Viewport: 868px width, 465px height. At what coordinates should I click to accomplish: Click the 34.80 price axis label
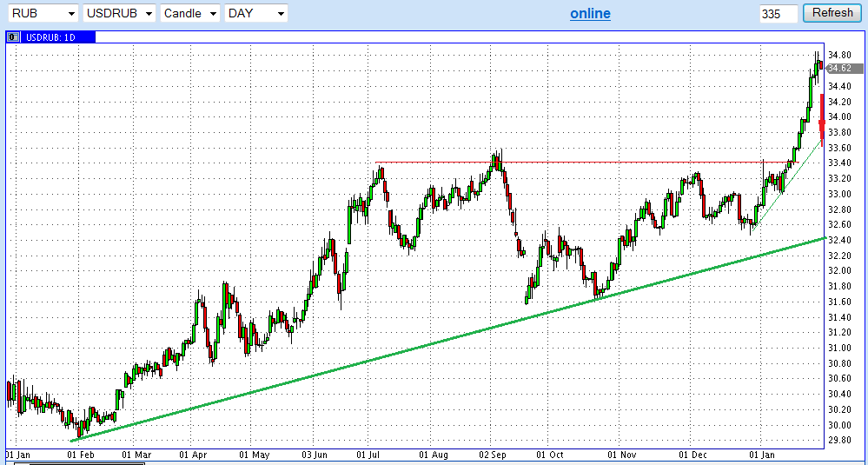[x=838, y=55]
